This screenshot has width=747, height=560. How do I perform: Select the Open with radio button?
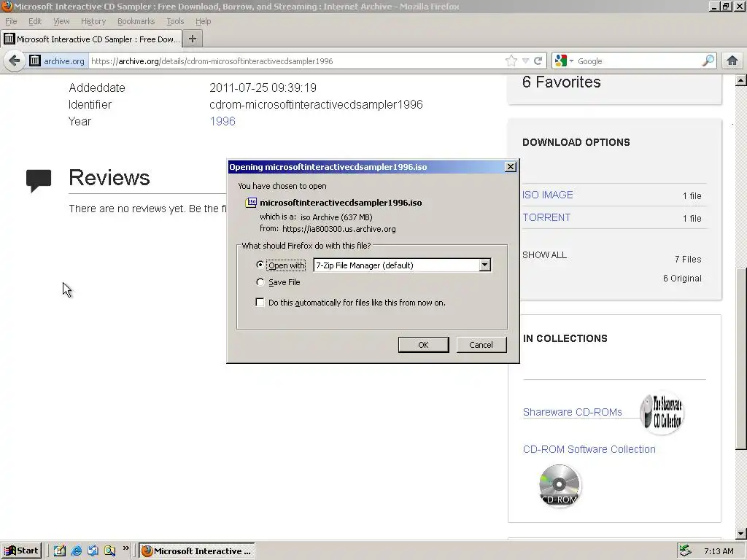pyautogui.click(x=260, y=265)
